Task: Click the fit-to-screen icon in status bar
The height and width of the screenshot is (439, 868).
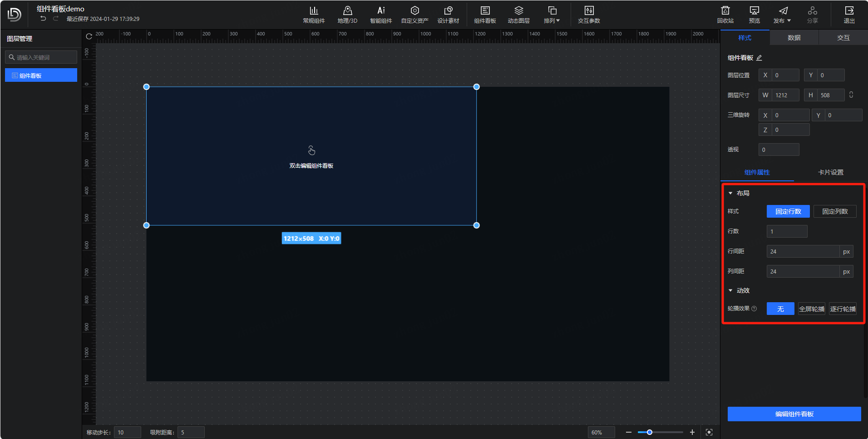Action: [x=709, y=432]
